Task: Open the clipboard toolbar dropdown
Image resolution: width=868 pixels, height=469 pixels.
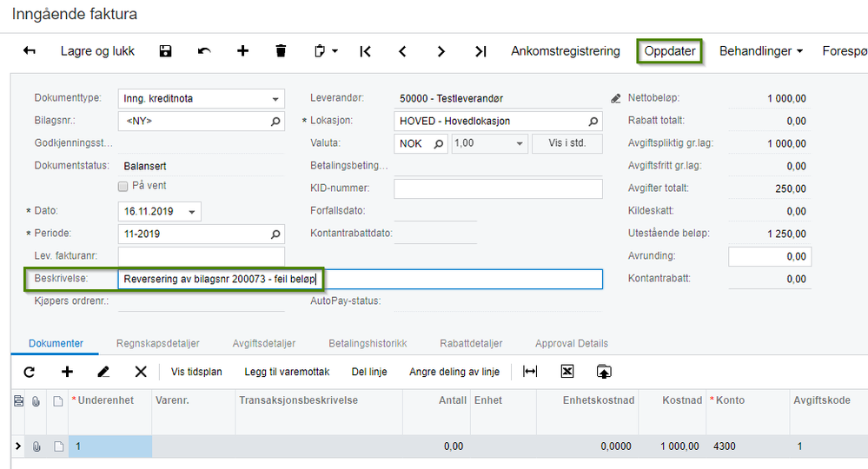Action: 326,51
